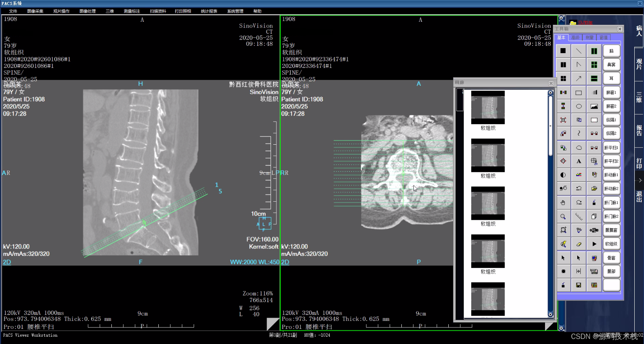This screenshot has width=644, height=344.
Task: Toggle the half-black contrast invert icon
Action: tap(563, 175)
